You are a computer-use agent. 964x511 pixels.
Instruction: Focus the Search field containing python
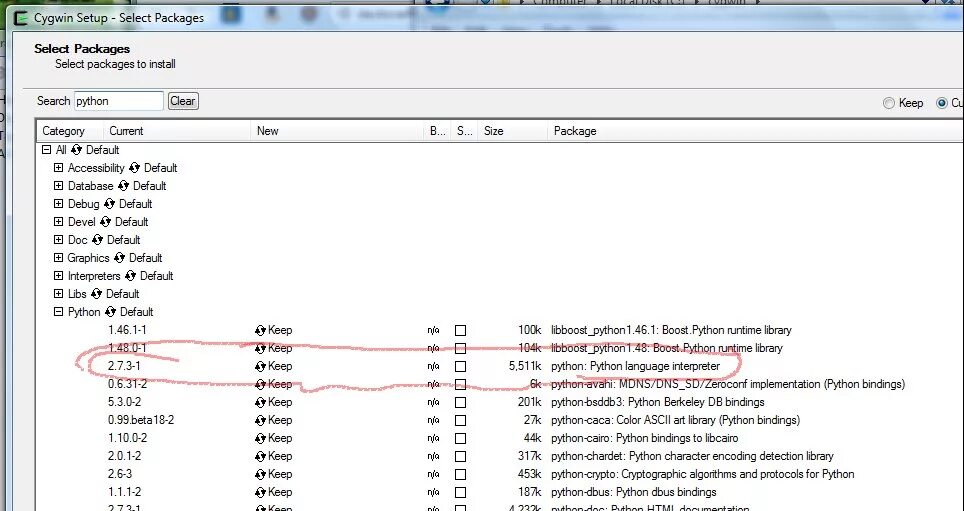click(x=119, y=101)
